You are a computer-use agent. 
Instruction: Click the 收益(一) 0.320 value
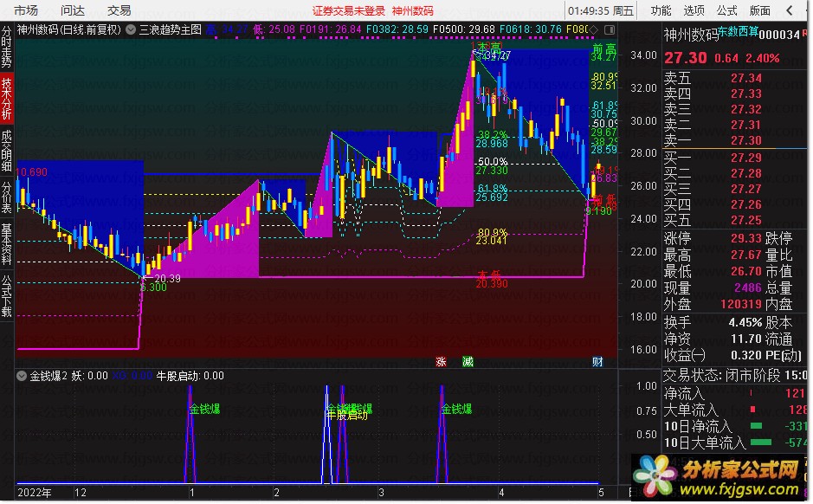coord(746,356)
